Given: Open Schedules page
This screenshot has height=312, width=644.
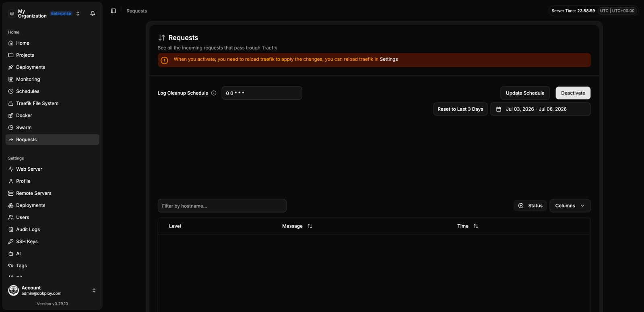Looking at the screenshot, I should (x=52, y=91).
